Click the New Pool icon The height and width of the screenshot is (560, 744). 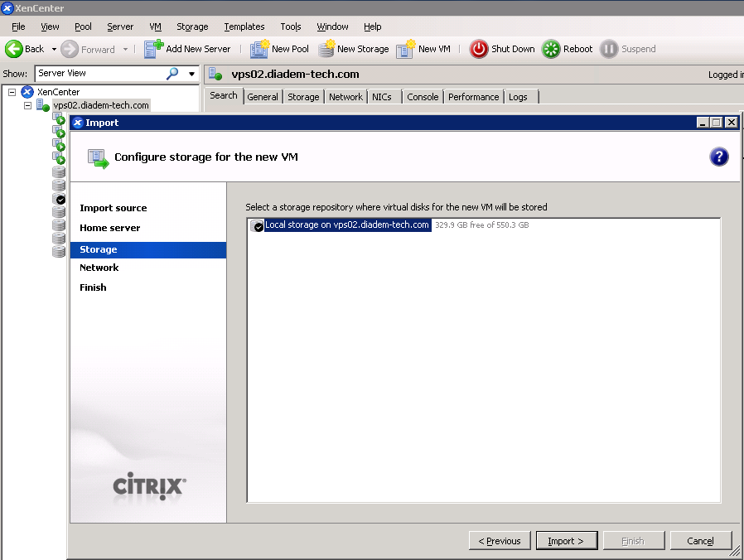(259, 49)
